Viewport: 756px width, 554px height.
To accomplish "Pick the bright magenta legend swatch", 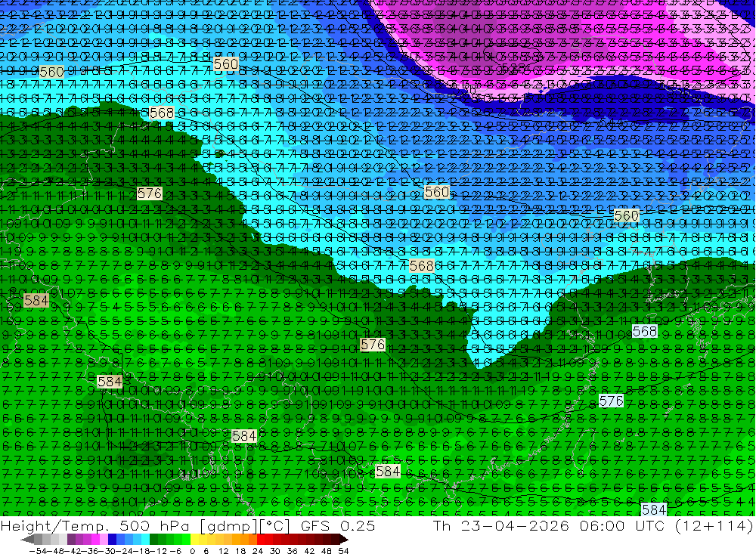I will pyautogui.click(x=95, y=540).
